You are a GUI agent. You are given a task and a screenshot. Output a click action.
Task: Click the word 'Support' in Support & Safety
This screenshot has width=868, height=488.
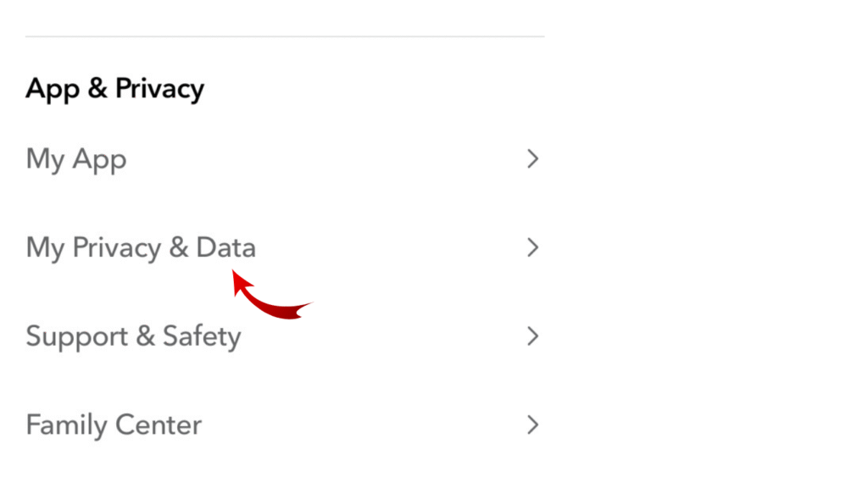tap(75, 336)
